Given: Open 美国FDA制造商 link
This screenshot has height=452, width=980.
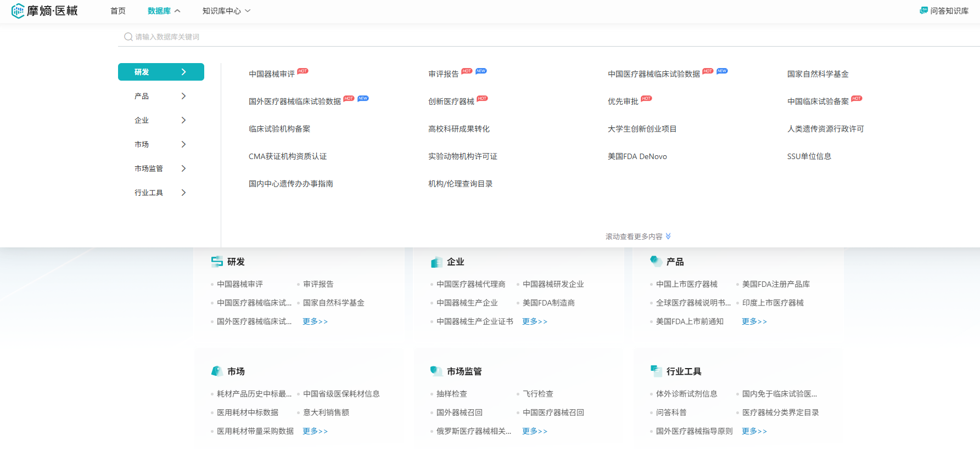Looking at the screenshot, I should [549, 303].
